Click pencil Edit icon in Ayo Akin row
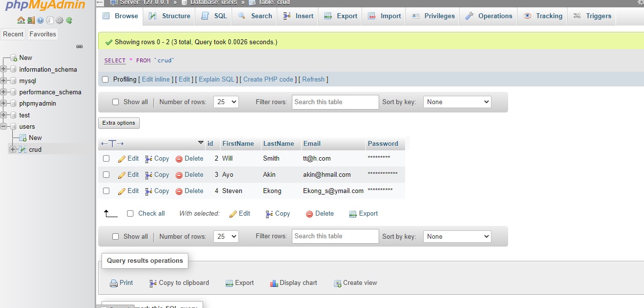 (x=122, y=175)
